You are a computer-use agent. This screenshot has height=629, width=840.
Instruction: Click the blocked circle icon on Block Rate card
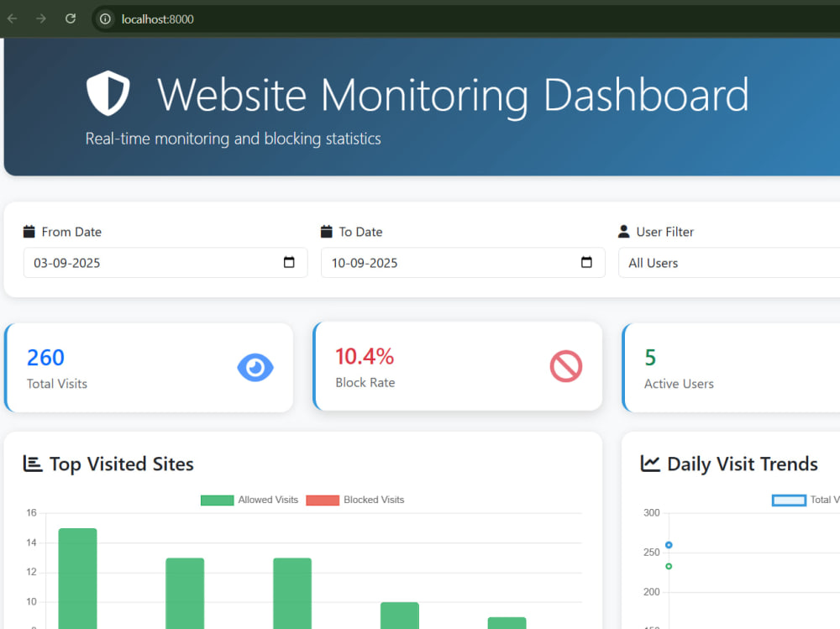point(565,366)
